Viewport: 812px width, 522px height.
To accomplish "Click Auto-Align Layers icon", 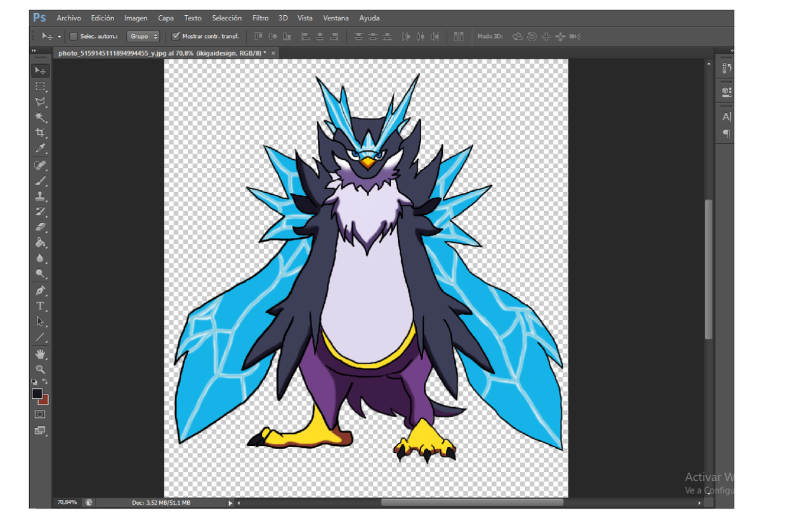I will coord(459,37).
